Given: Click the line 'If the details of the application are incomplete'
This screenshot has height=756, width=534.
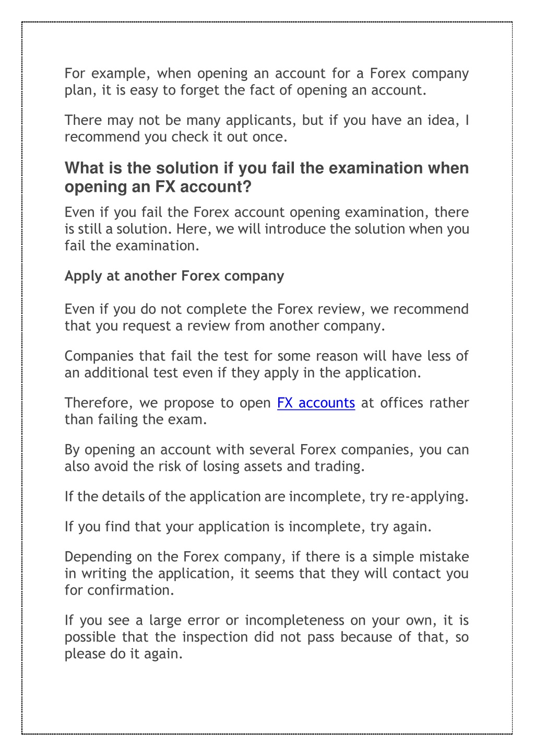Looking at the screenshot, I should 267,496.
